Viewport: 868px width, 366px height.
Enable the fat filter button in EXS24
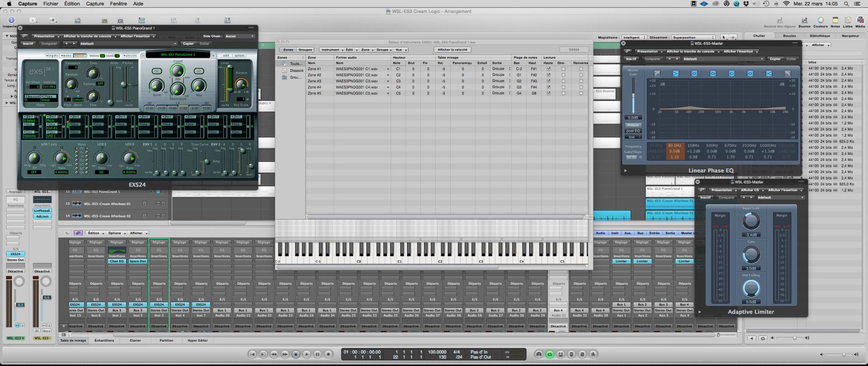(x=156, y=71)
